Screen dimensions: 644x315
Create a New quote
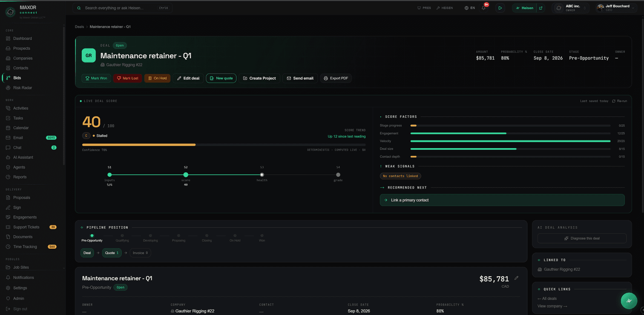point(221,78)
